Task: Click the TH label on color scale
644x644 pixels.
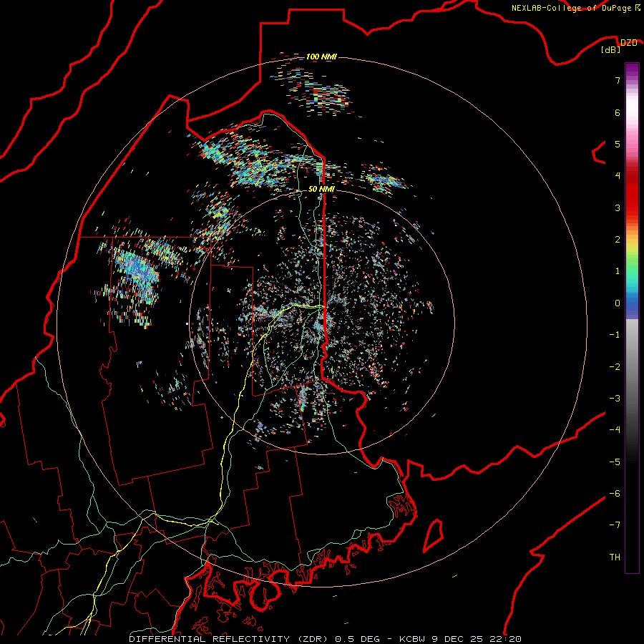Action: [x=615, y=557]
